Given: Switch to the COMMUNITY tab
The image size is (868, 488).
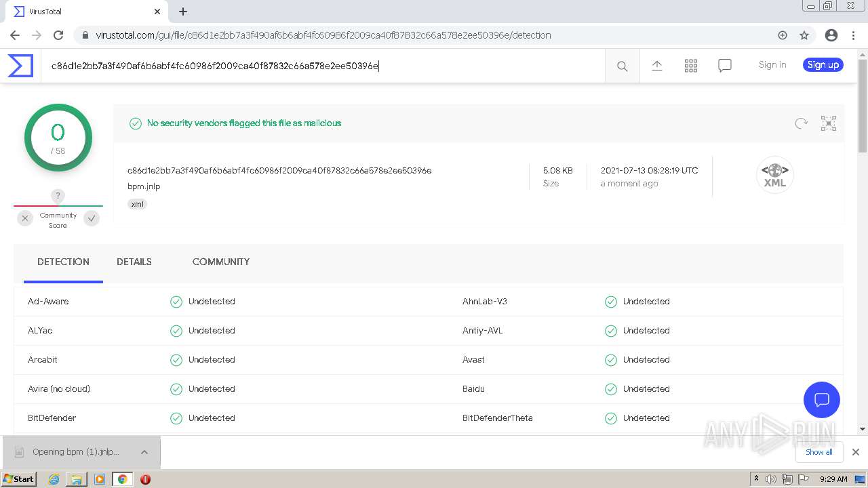Looking at the screenshot, I should pos(221,262).
